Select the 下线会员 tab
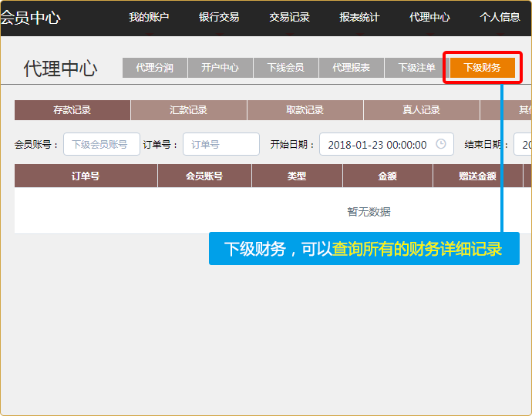The image size is (532, 416). coord(285,68)
